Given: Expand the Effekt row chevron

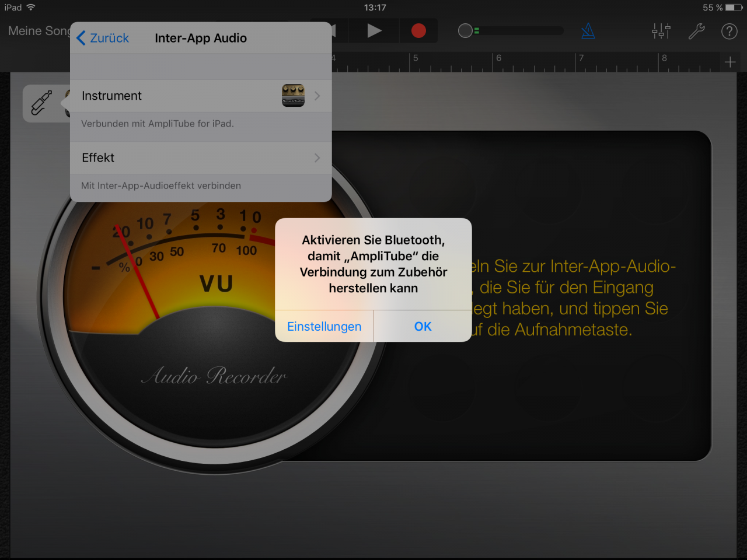Looking at the screenshot, I should tap(317, 157).
